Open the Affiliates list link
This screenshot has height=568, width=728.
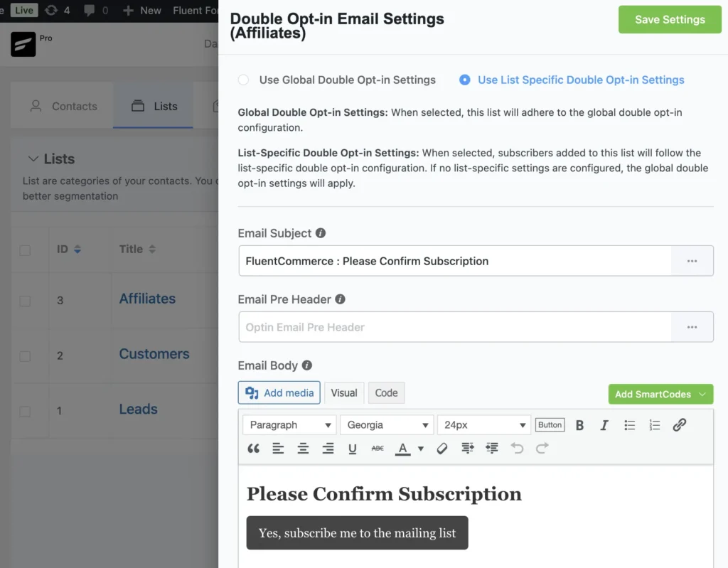tap(147, 299)
